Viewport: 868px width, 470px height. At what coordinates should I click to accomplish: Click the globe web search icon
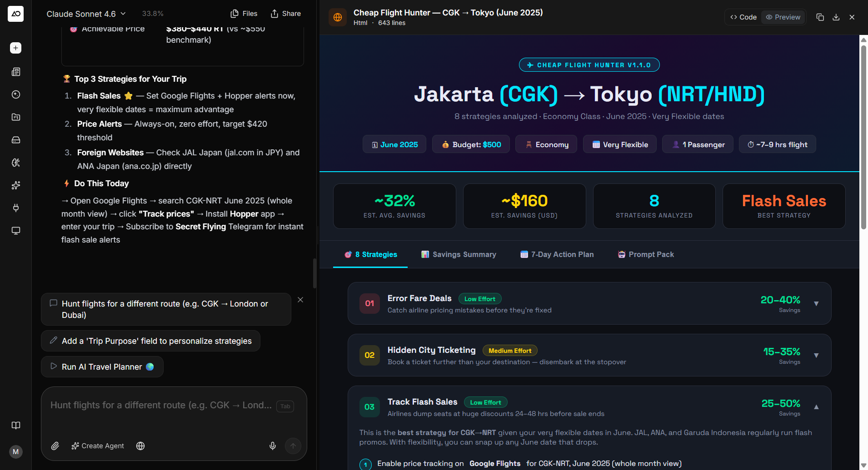140,446
